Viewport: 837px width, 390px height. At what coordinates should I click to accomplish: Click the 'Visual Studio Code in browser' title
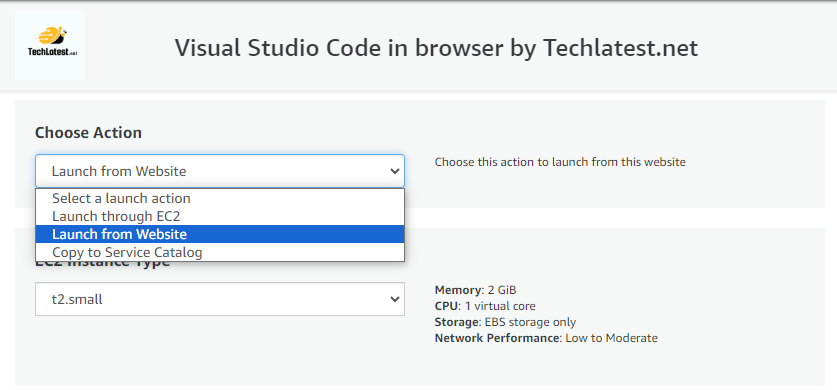(436, 48)
